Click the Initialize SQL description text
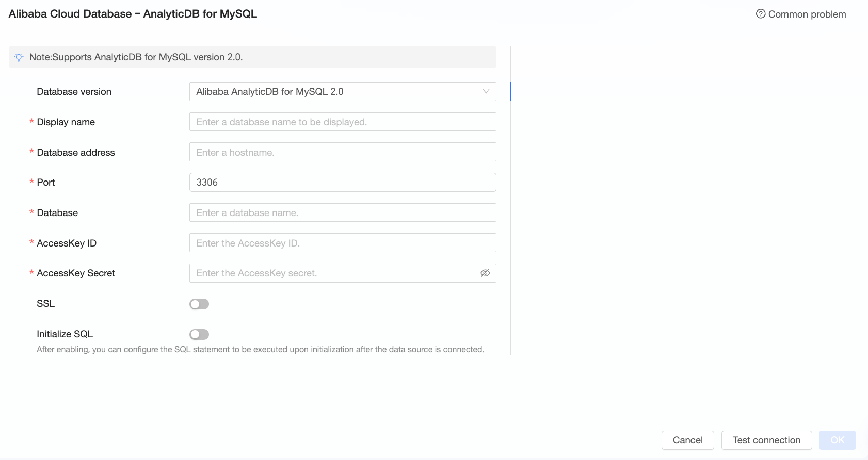 coord(260,350)
